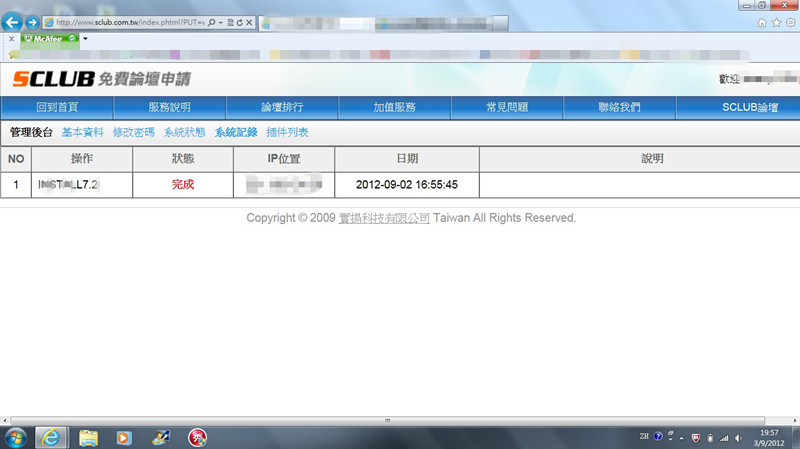Viewport: 800px width, 449px height.
Task: Click the date cell 2012-09-02 16:55:45
Action: coord(407,184)
